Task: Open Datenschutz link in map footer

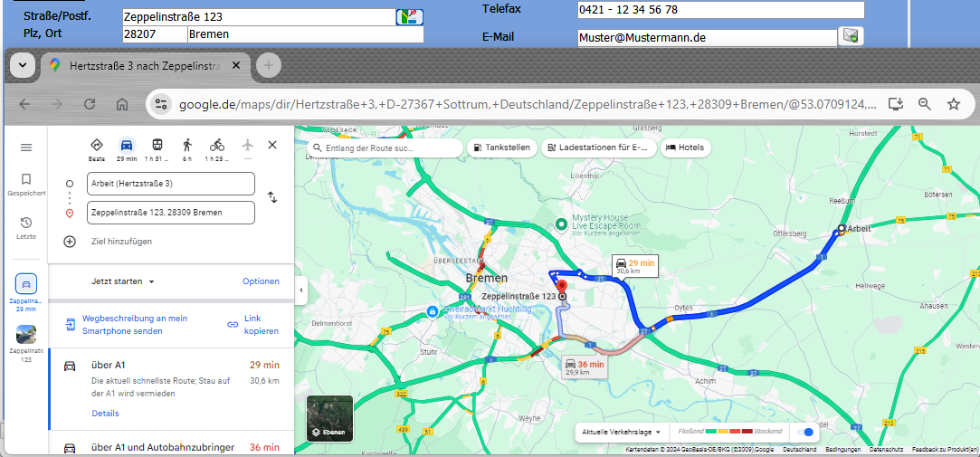Action: (886, 450)
